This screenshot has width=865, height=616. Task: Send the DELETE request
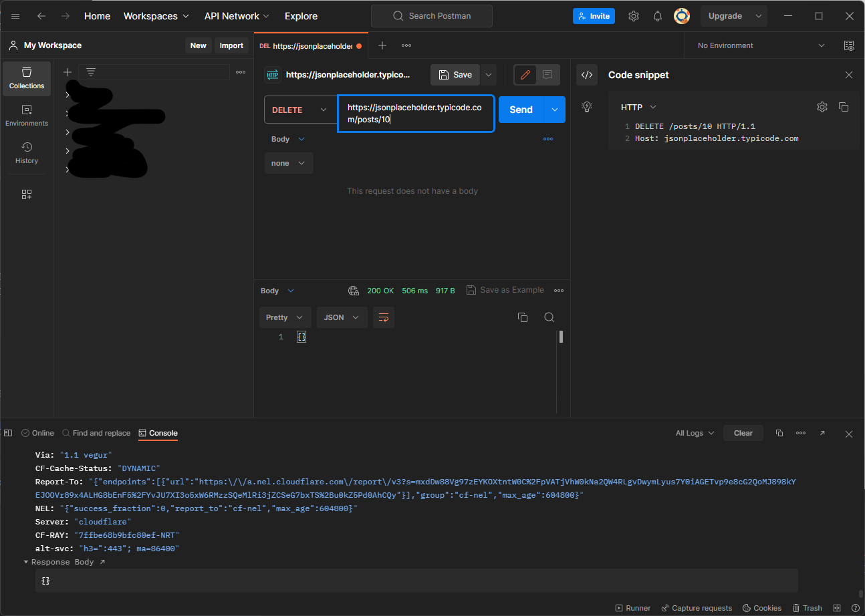[521, 110]
